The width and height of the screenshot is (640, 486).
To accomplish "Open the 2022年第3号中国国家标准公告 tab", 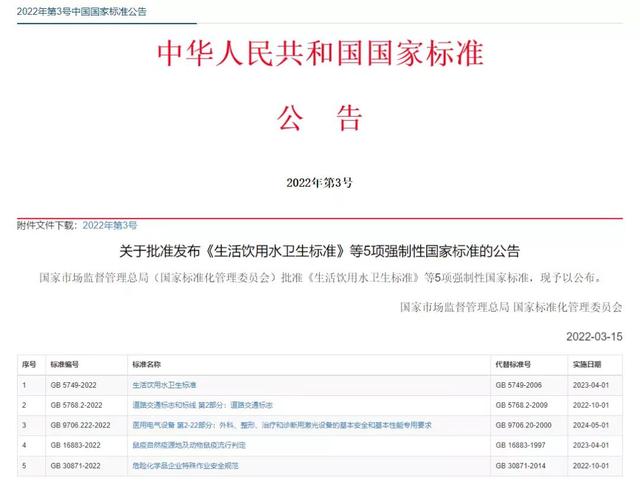I will tap(82, 11).
